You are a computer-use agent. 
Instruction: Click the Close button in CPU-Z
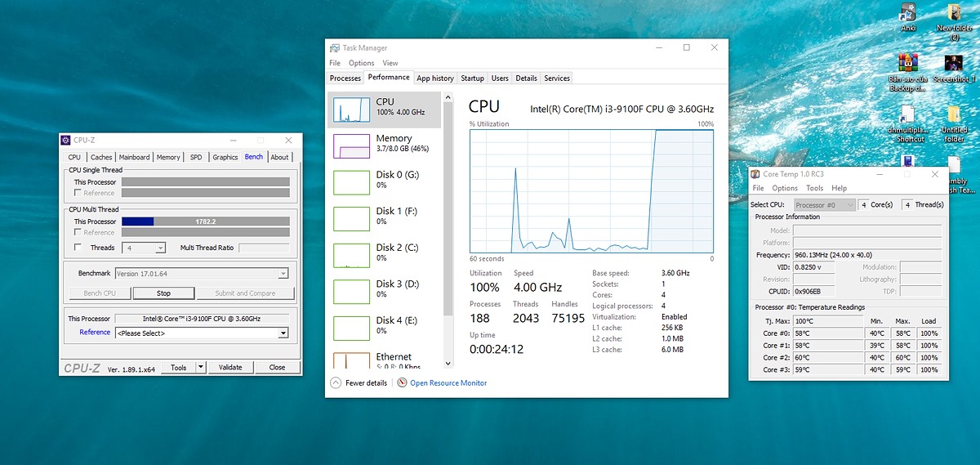tap(277, 368)
